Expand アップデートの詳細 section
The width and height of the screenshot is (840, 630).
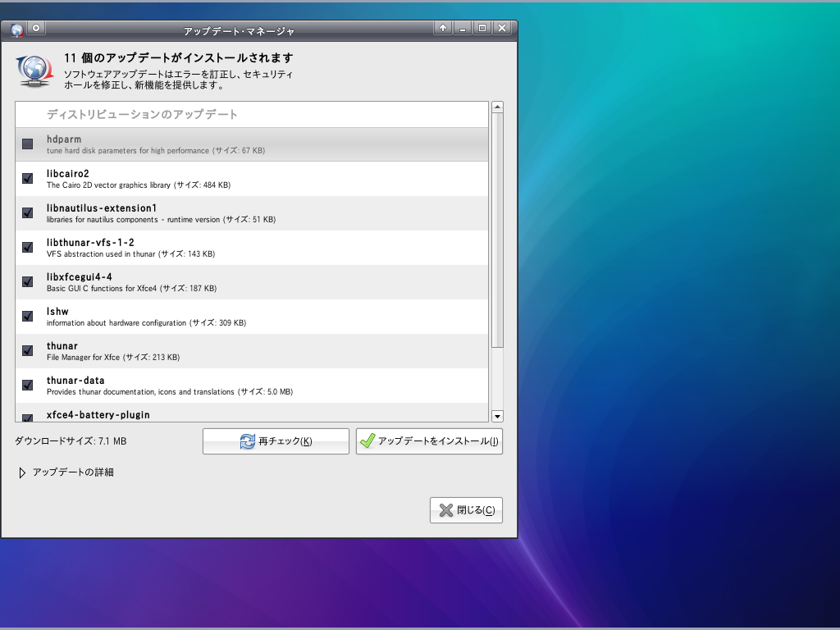(22, 472)
